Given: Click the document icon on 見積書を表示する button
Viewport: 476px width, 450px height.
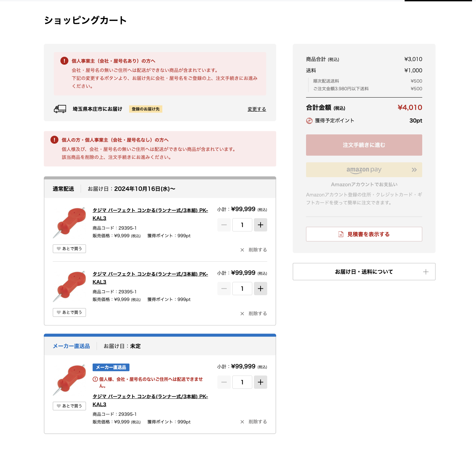Looking at the screenshot, I should 340,234.
